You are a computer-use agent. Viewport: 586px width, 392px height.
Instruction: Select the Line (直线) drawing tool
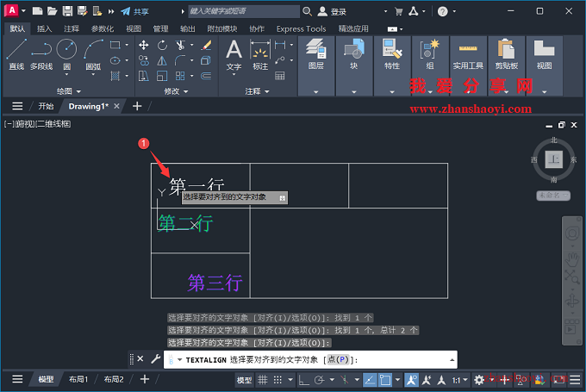pyautogui.click(x=16, y=54)
